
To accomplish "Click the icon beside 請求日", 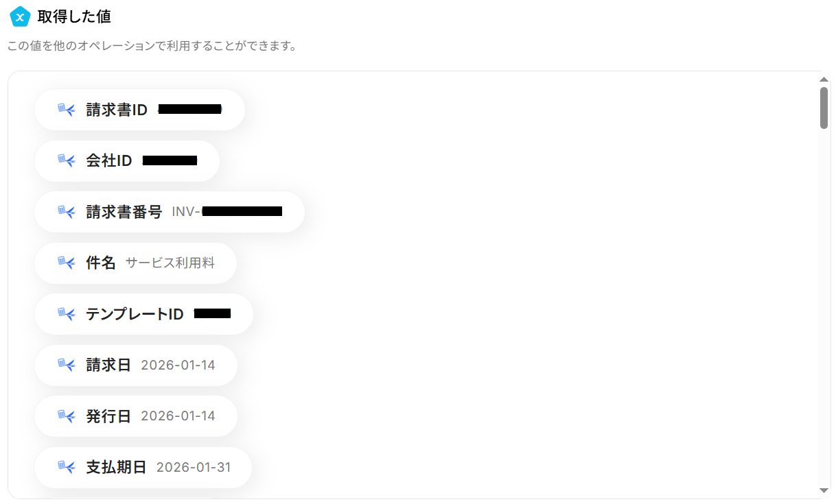I will pyautogui.click(x=66, y=365).
